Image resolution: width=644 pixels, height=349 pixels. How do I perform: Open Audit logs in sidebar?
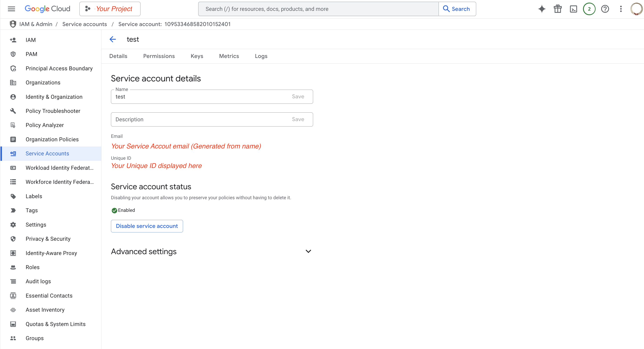coord(51,281)
